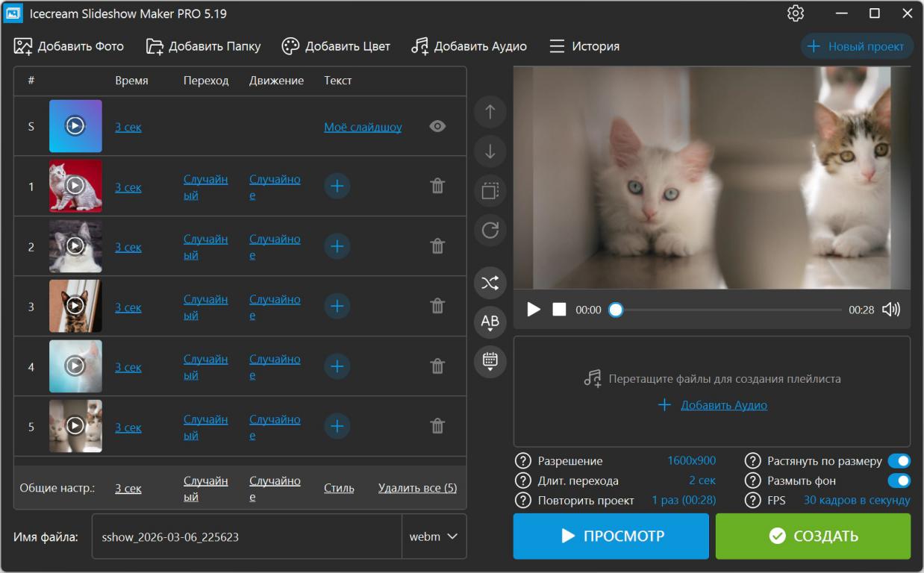Click the rotate slide icon

pos(490,231)
